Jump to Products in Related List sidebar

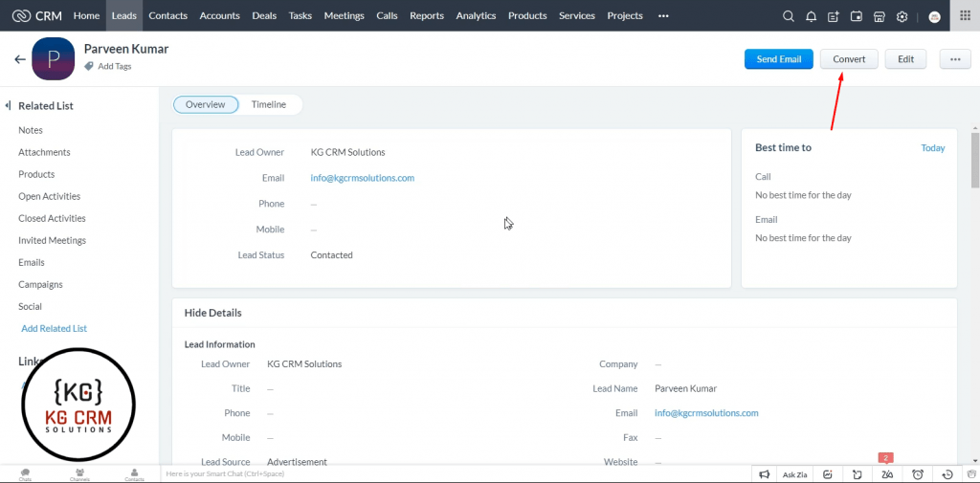click(36, 174)
